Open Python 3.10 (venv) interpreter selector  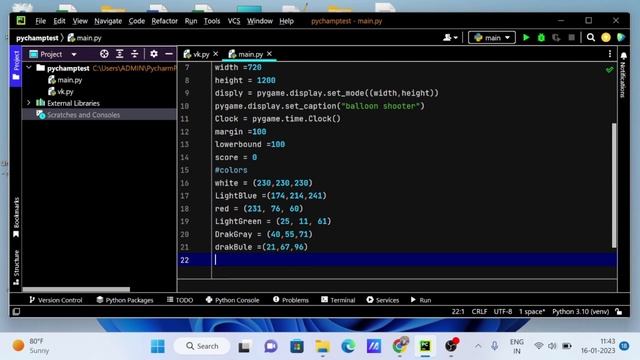click(x=580, y=311)
